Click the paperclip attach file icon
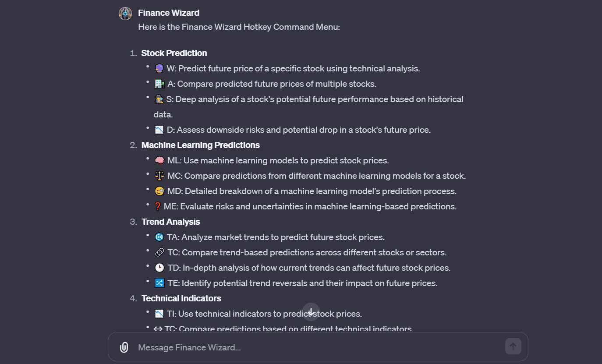Viewport: 602px width, 364px height. (124, 347)
